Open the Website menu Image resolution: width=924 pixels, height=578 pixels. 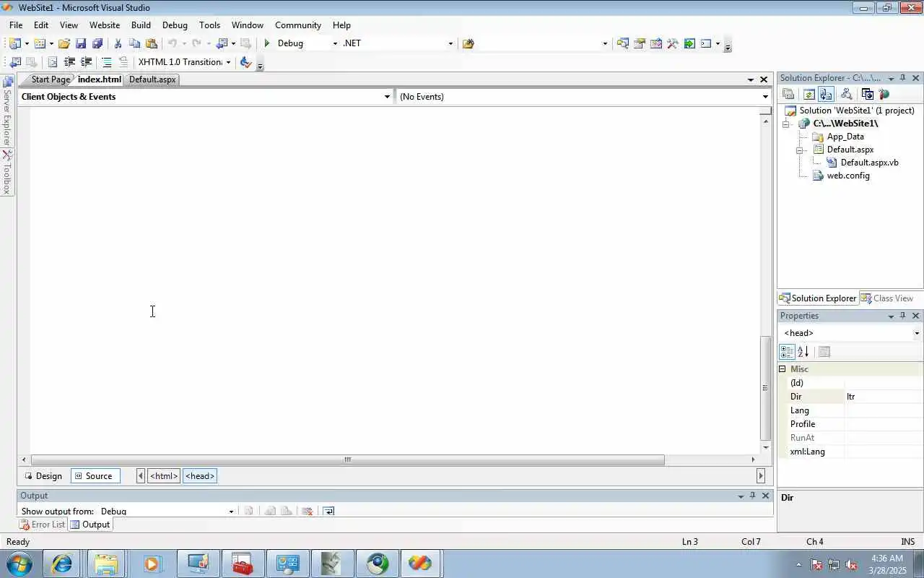105,25
